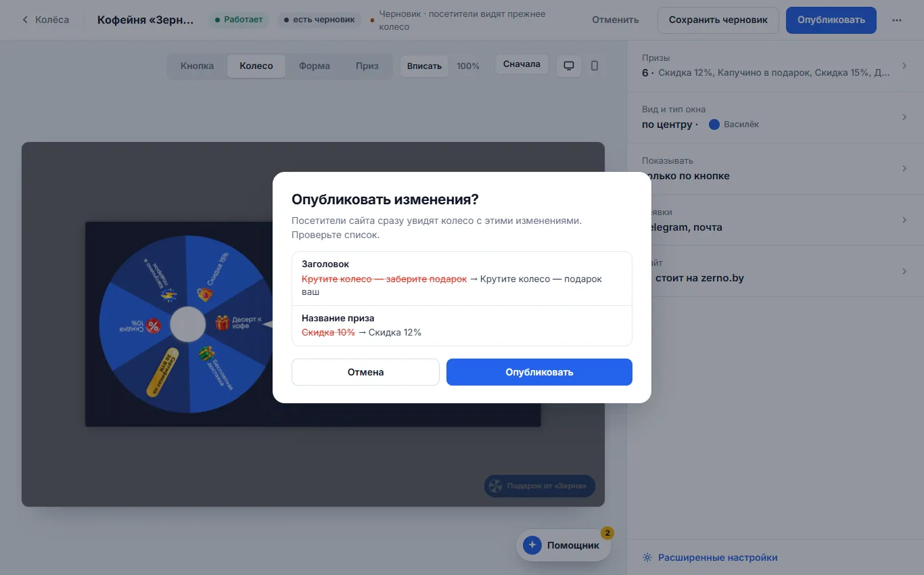This screenshot has height=575, width=924.
Task: Switch to the Приз tab
Action: tap(367, 66)
